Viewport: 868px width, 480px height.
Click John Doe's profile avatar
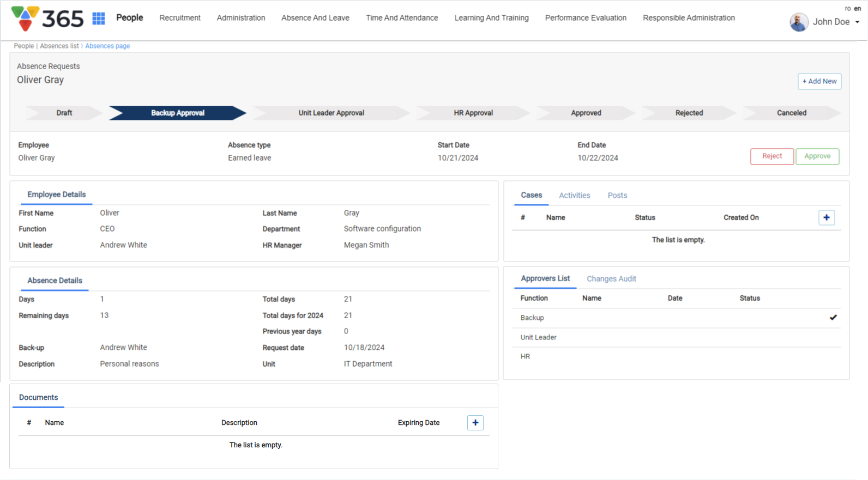pyautogui.click(x=799, y=22)
